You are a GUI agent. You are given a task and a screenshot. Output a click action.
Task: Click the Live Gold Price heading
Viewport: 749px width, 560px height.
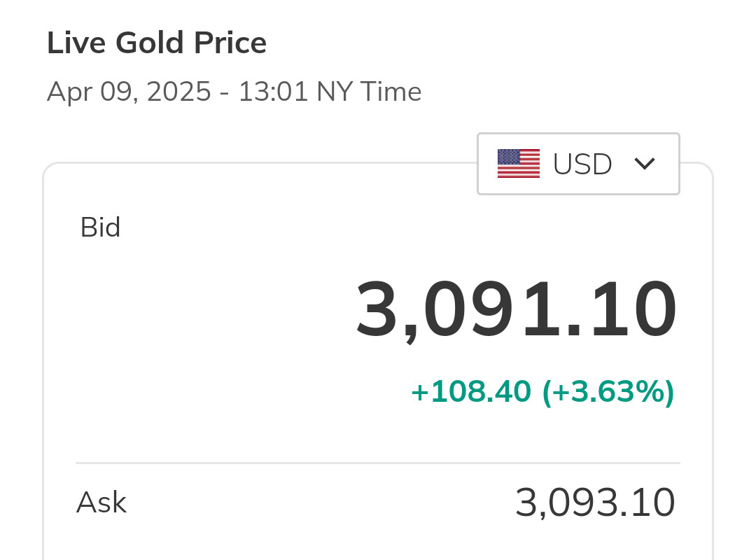click(x=157, y=43)
